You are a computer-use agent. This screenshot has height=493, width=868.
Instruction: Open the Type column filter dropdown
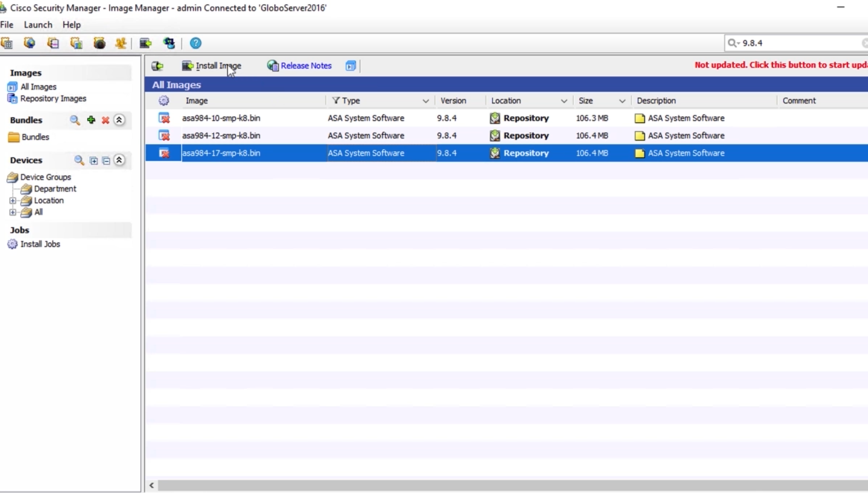point(426,101)
